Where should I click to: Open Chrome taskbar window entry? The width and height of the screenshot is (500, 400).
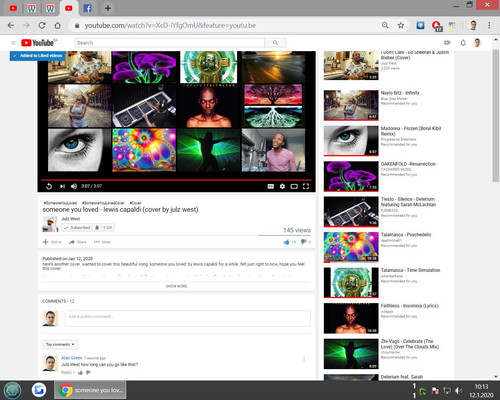point(90,390)
